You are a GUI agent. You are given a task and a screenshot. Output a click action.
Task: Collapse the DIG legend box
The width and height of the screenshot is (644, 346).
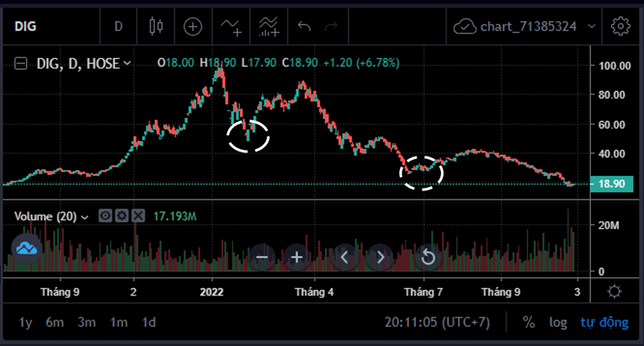point(20,63)
